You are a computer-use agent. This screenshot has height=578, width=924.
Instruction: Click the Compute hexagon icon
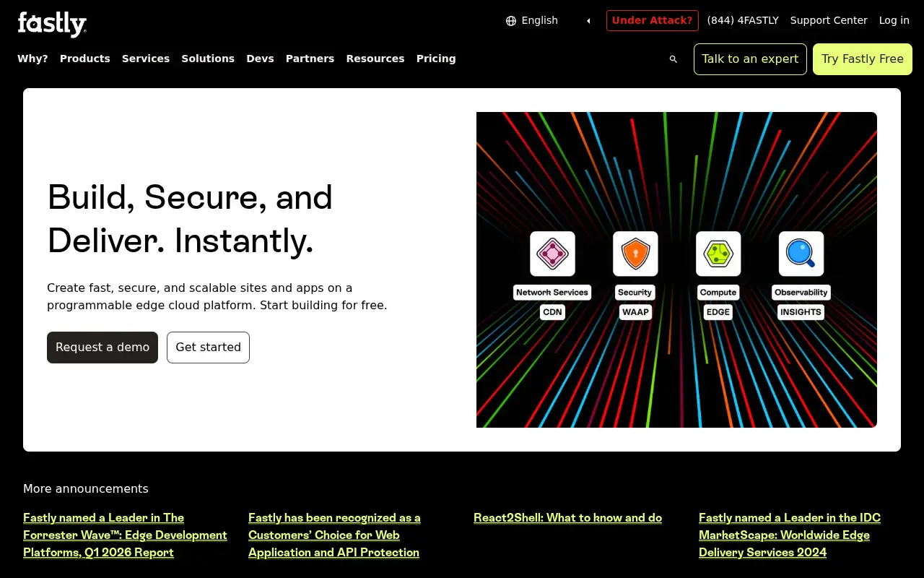click(x=718, y=254)
